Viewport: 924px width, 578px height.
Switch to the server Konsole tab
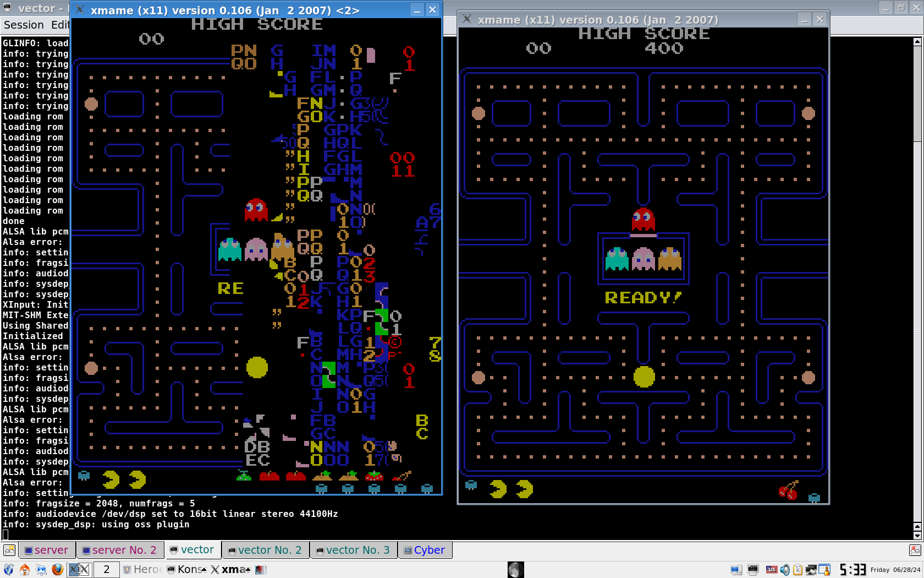(x=46, y=550)
